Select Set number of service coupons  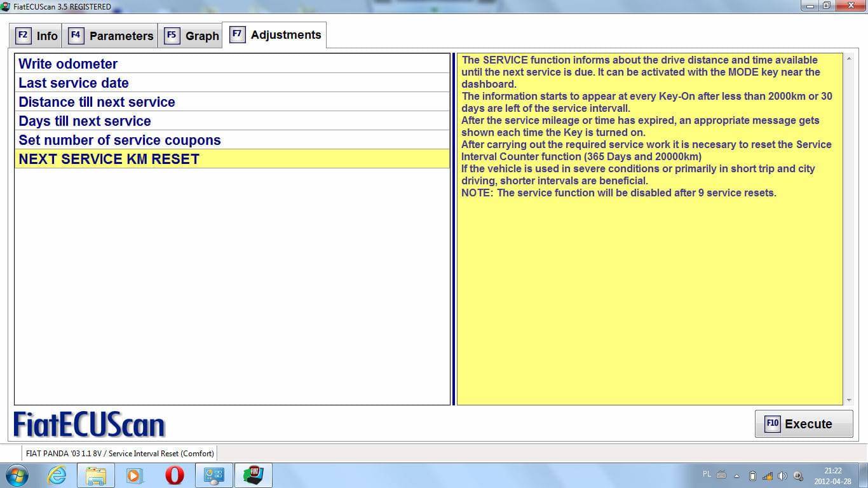click(232, 140)
